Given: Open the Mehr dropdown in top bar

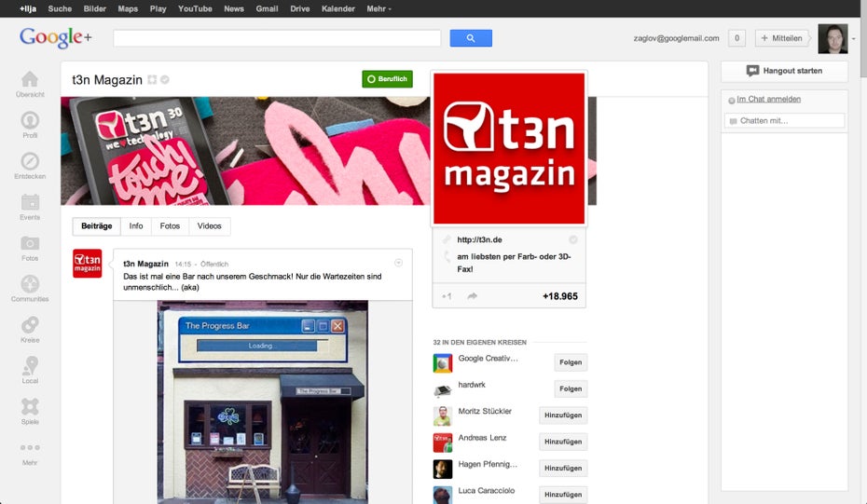Looking at the screenshot, I should pyautogui.click(x=378, y=8).
